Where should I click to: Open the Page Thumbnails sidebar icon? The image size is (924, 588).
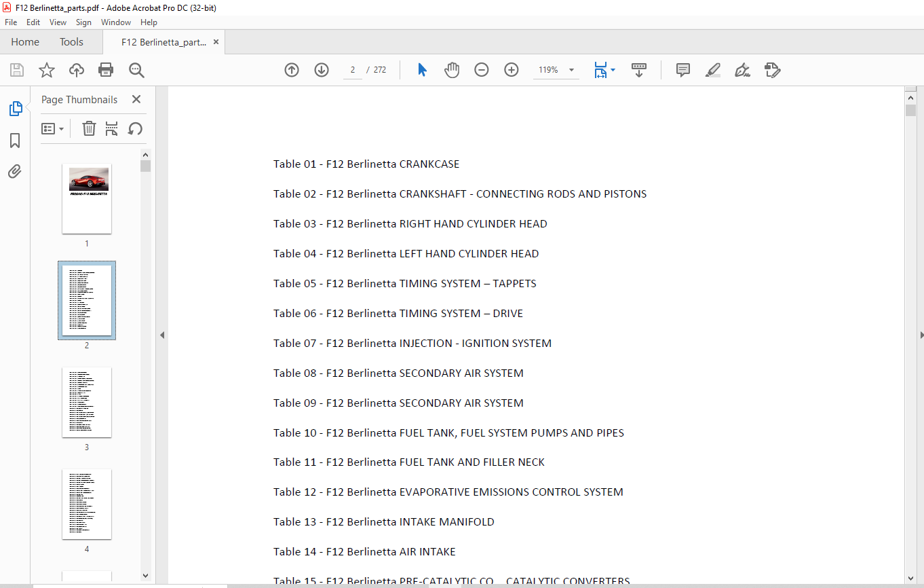[15, 109]
